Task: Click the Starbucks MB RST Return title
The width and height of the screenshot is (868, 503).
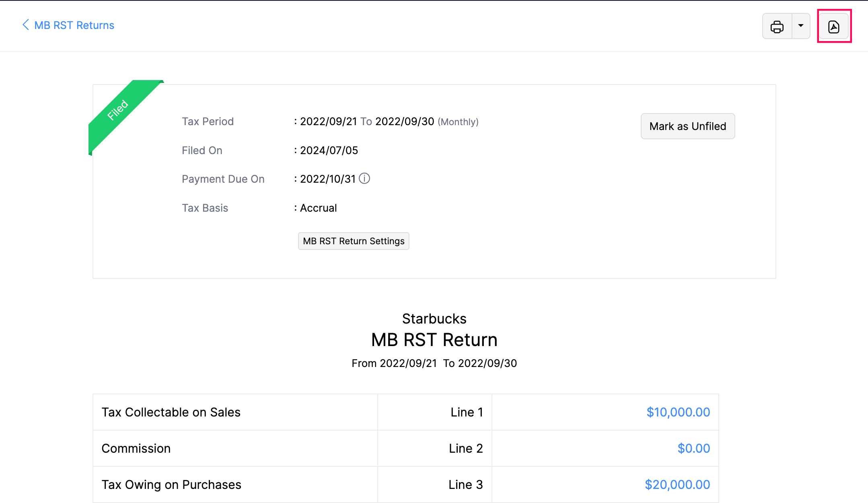Action: (x=434, y=339)
